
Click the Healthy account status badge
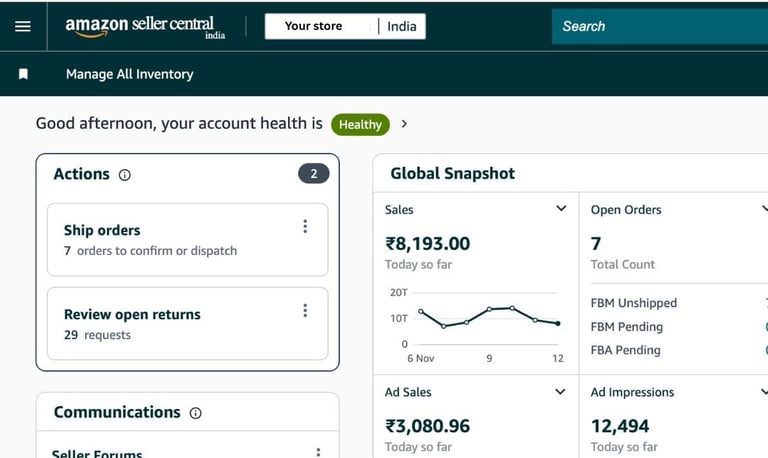[360, 124]
